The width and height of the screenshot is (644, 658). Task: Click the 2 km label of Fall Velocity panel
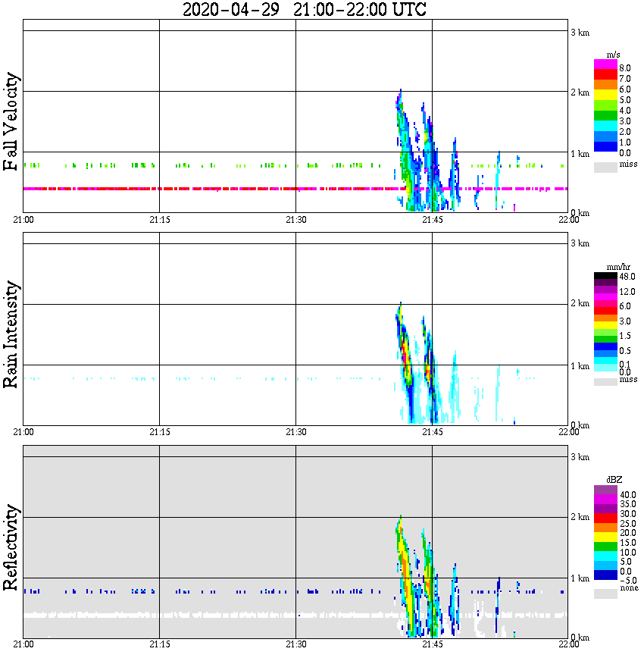point(580,92)
